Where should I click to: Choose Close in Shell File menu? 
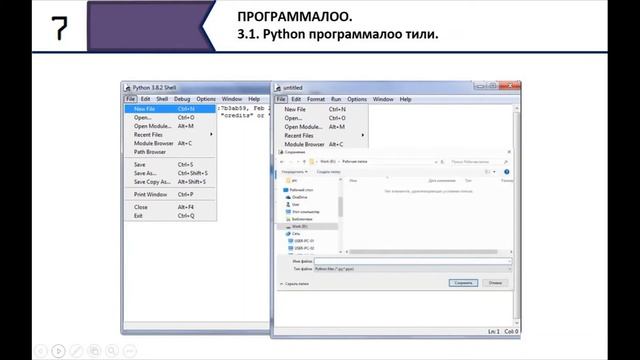point(170,207)
